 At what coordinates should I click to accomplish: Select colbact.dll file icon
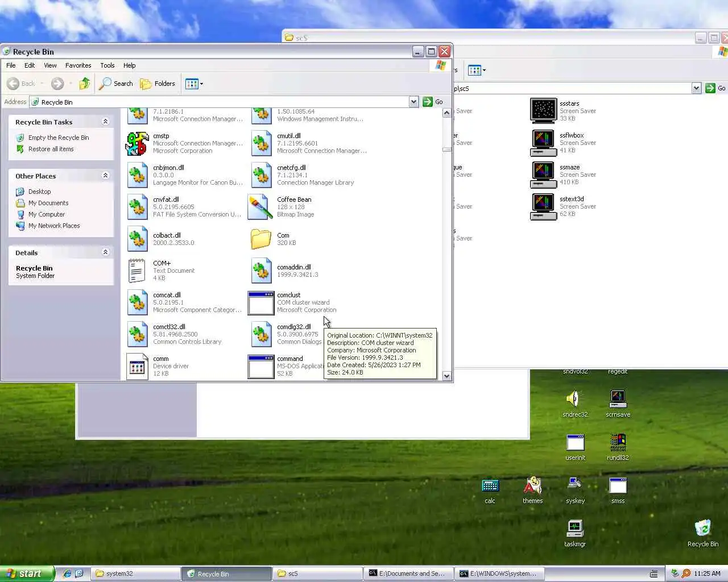coord(137,239)
